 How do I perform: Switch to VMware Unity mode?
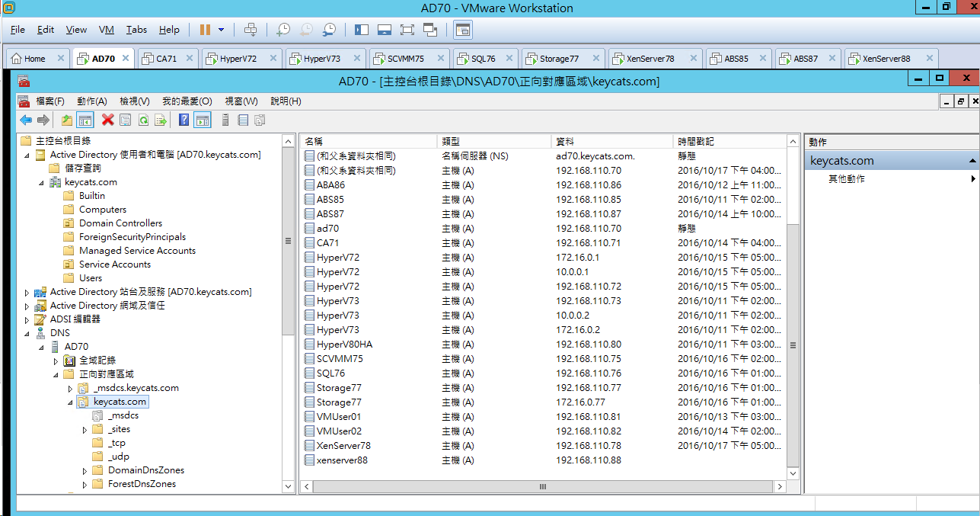[x=430, y=30]
